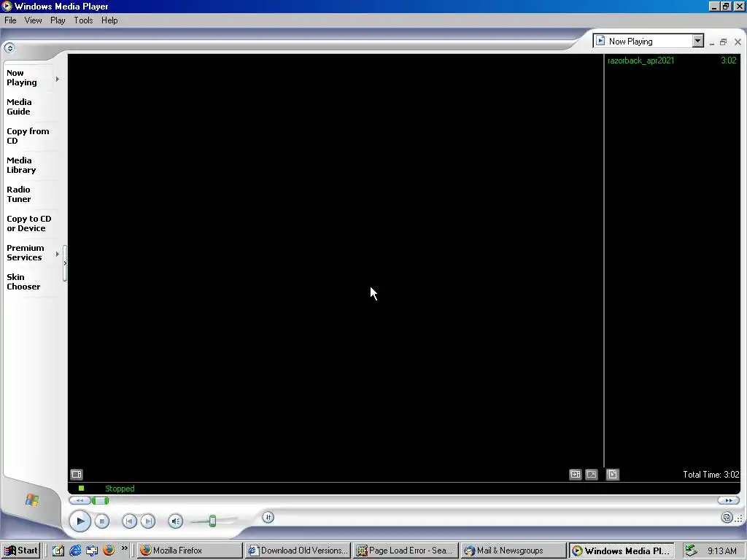Viewport: 747px width, 560px height.
Task: Switch to Mail & Newsgroups taskbar window
Action: [514, 551]
